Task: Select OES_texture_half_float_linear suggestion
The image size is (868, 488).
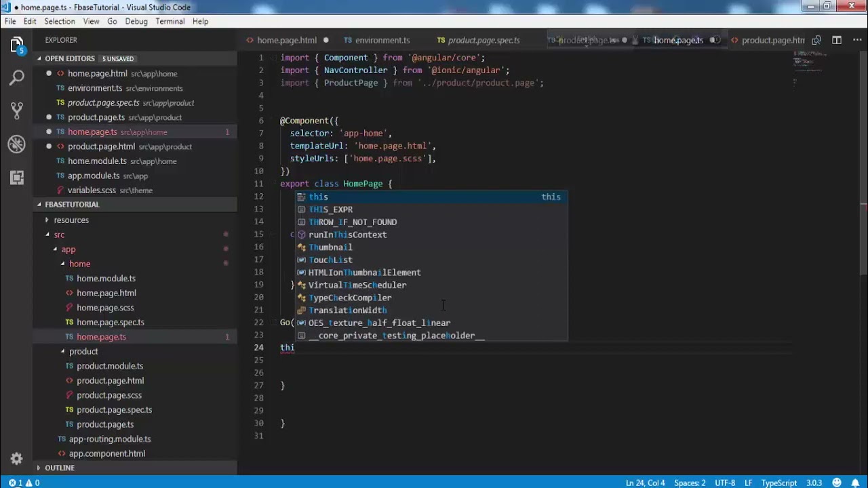Action: point(431,323)
